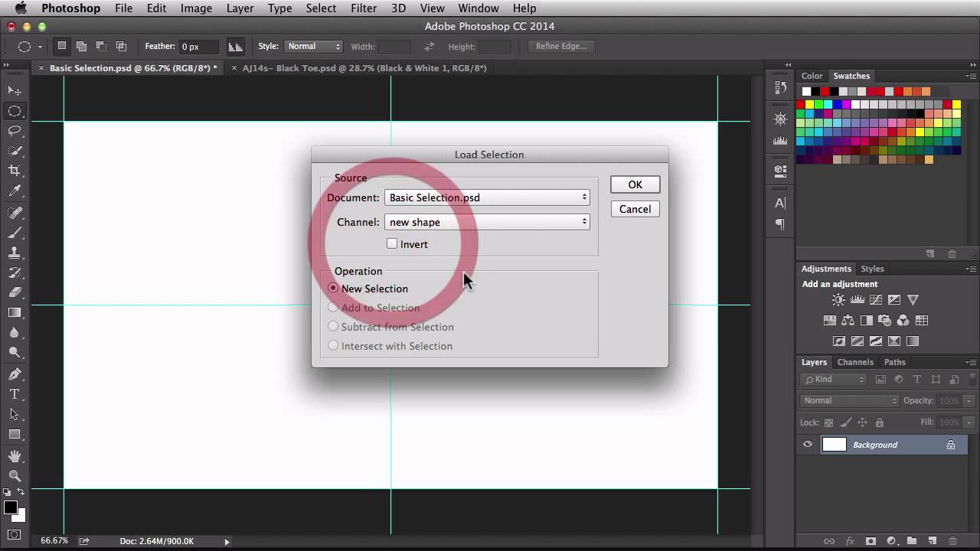980x551 pixels.
Task: Pick the red swatch in Swatches
Action: (x=802, y=104)
